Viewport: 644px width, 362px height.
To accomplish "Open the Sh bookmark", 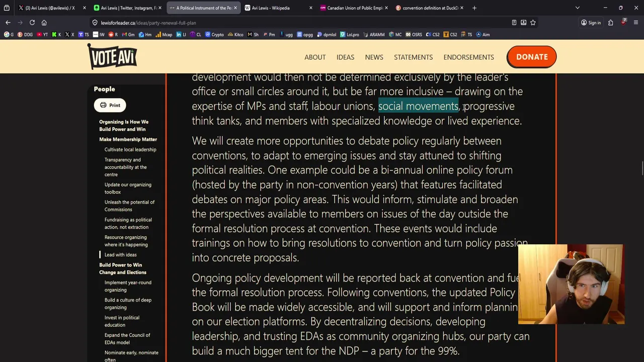I will (x=253, y=35).
